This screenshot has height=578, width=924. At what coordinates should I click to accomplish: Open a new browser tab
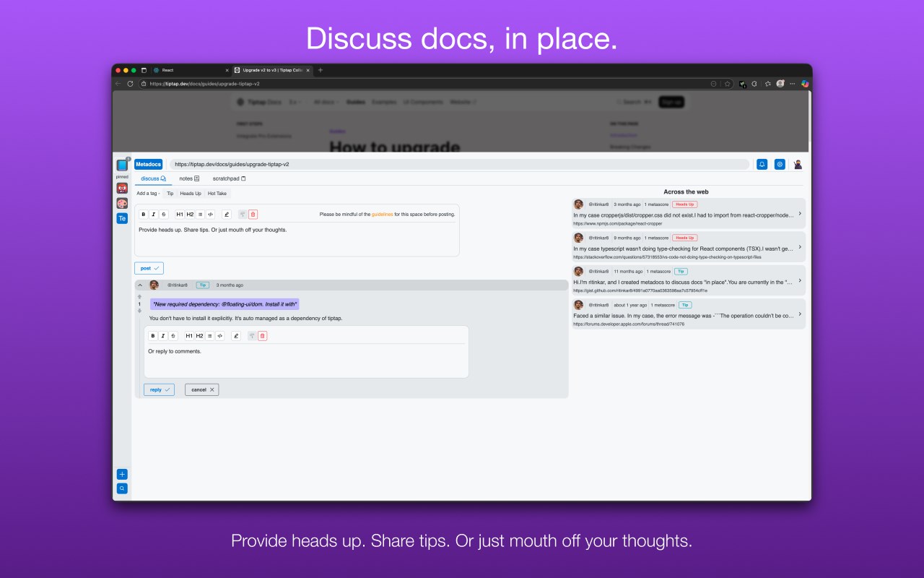tap(321, 70)
